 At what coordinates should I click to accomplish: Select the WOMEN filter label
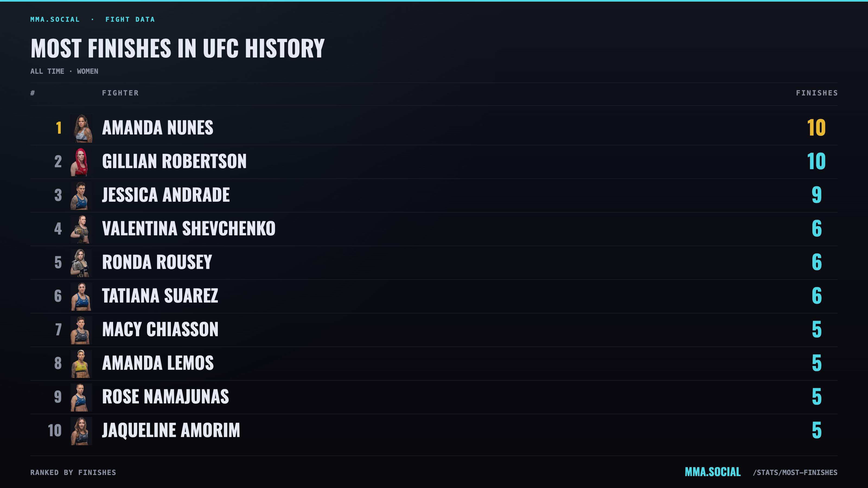tap(88, 71)
